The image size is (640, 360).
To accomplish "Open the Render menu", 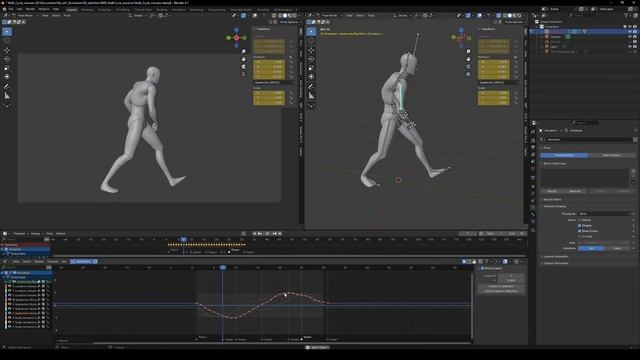I will 30,9.
